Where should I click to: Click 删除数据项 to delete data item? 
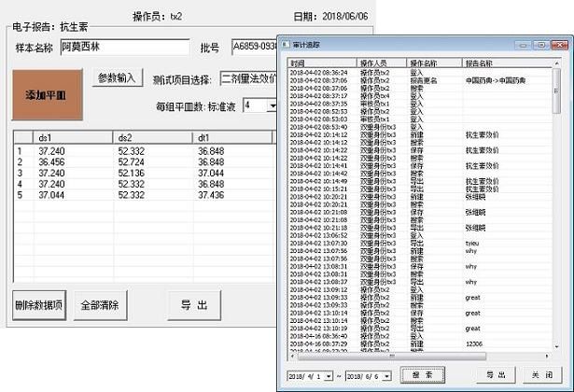(39, 305)
